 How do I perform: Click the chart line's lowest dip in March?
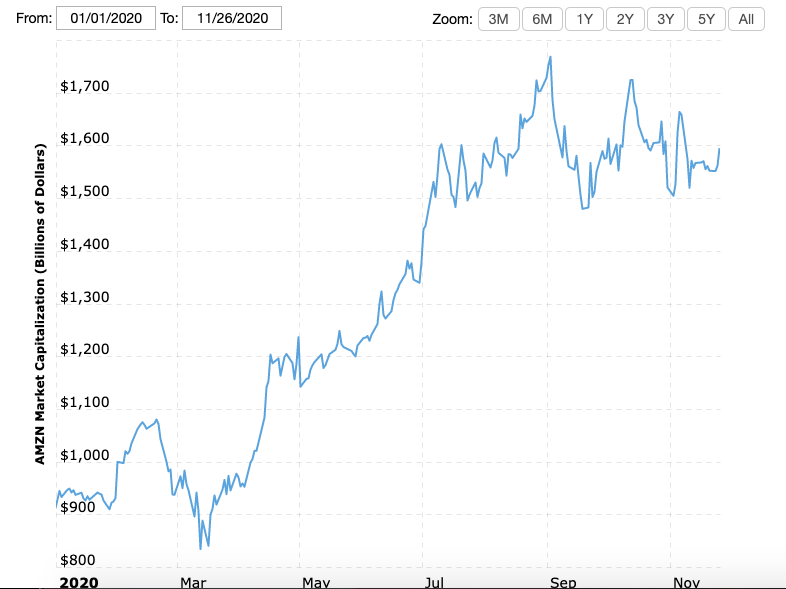click(201, 548)
